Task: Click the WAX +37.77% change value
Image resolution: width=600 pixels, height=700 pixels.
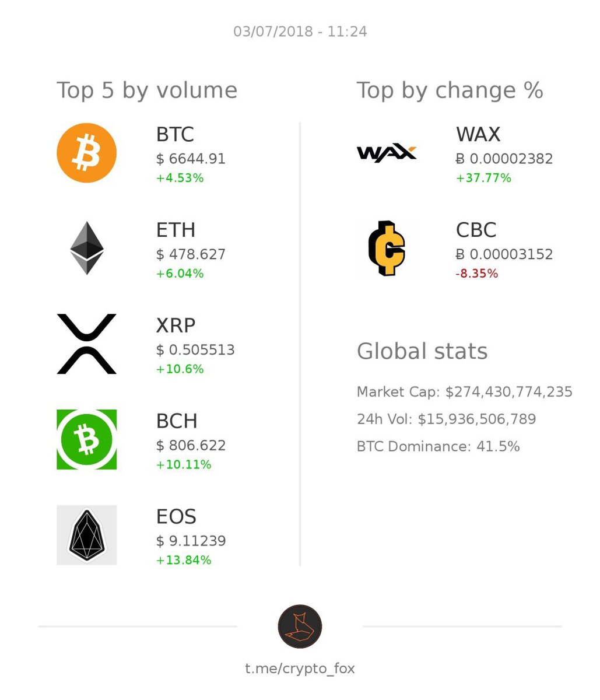Action: 483,178
